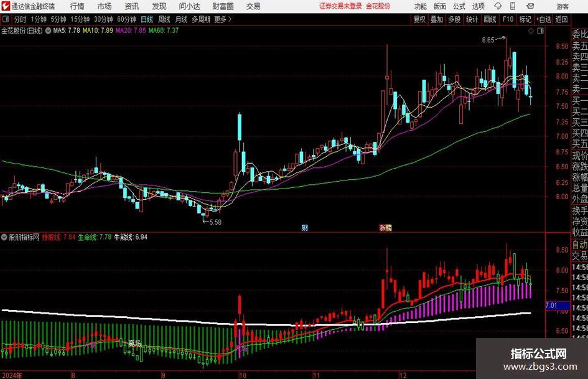The width and height of the screenshot is (588, 379).
Task: Click the 游客 guest account label
Action: click(562, 6)
